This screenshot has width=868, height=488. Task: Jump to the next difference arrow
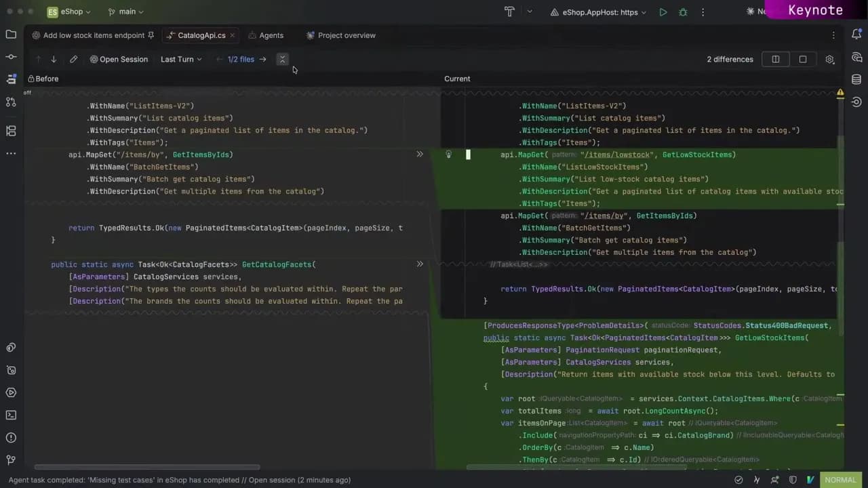[54, 60]
